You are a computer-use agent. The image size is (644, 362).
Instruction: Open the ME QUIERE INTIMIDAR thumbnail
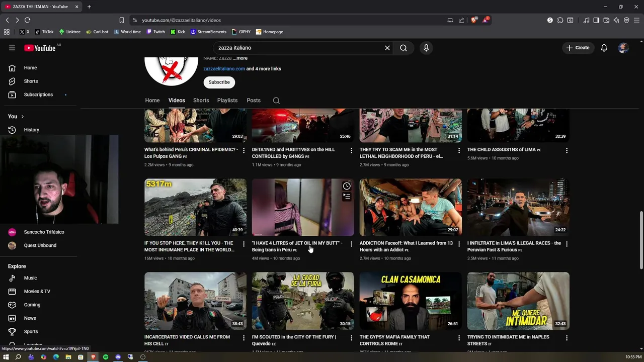(x=518, y=301)
